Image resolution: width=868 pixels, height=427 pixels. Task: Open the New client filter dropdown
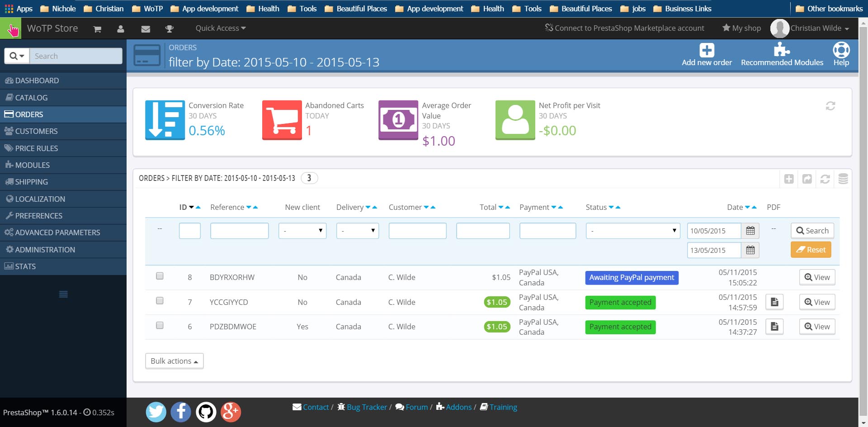(302, 231)
